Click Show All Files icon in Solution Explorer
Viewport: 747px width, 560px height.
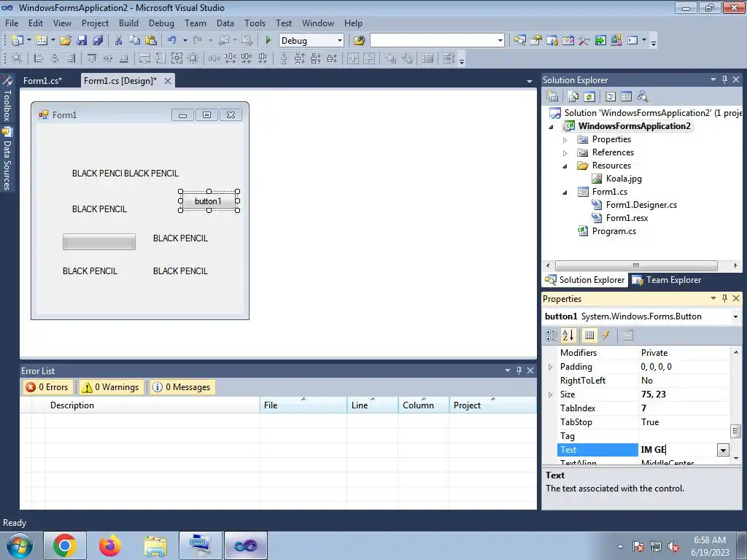point(573,97)
